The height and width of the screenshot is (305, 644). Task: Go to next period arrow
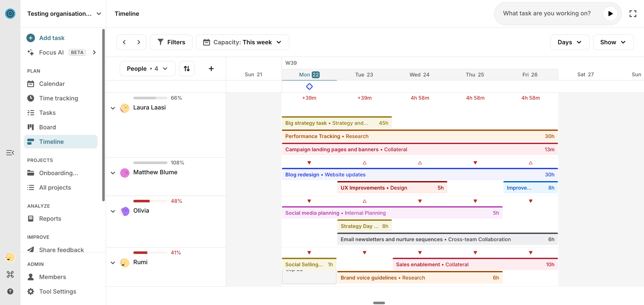(x=139, y=42)
